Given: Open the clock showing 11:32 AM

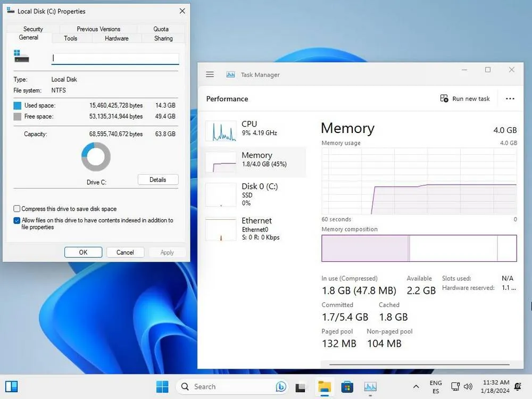Looking at the screenshot, I should point(495,386).
